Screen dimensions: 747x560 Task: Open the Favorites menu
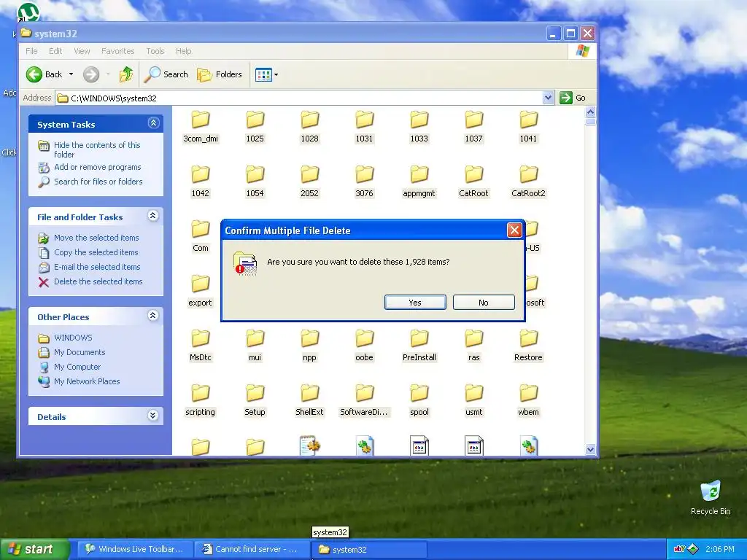(x=117, y=51)
